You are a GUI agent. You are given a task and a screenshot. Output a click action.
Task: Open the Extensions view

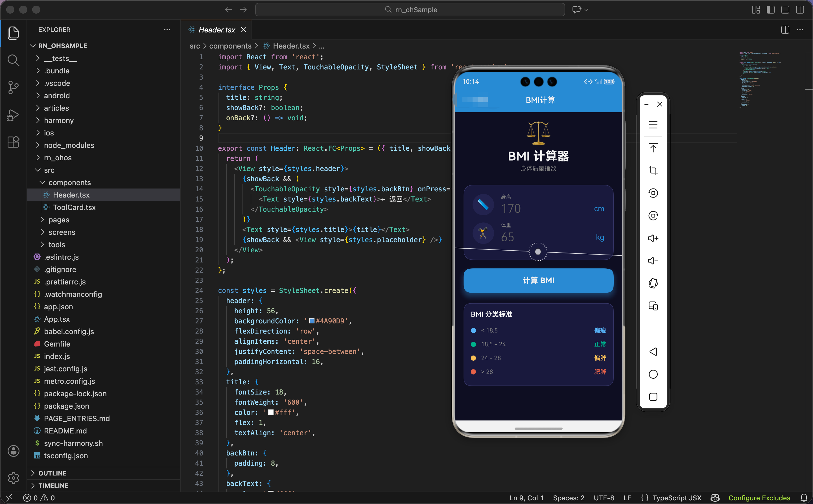[13, 142]
